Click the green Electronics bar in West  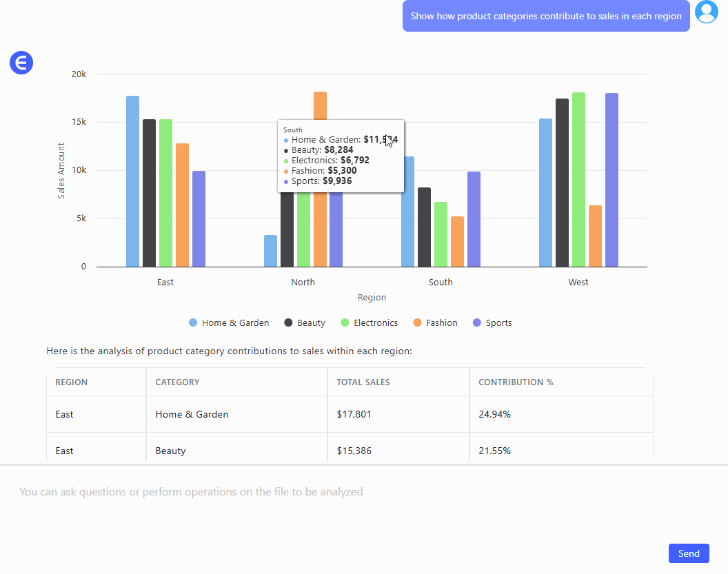pyautogui.click(x=578, y=179)
